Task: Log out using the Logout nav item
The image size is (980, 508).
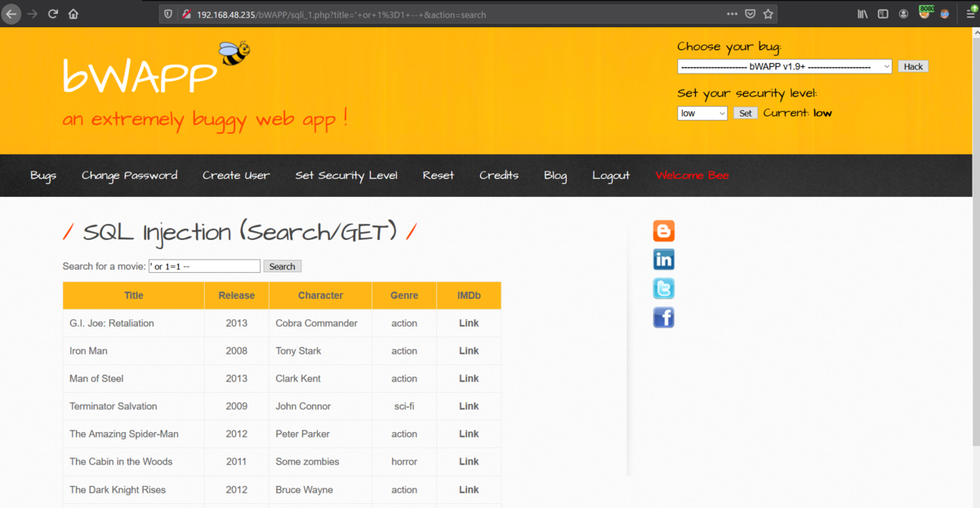Action: click(611, 176)
